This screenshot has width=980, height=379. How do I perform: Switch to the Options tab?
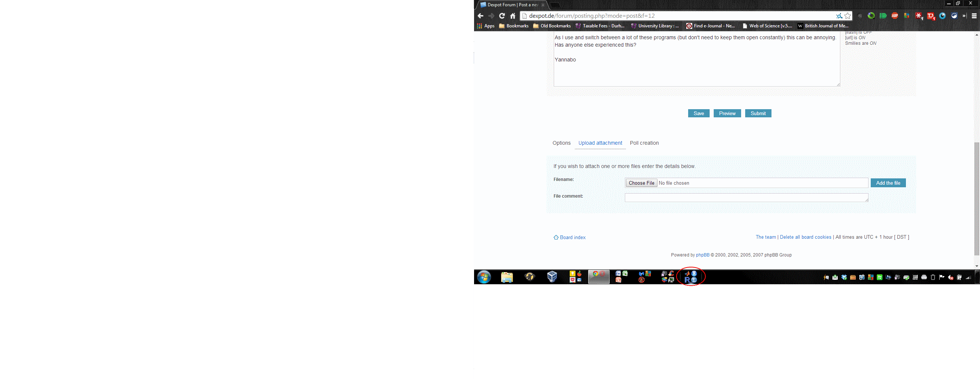[x=561, y=143]
